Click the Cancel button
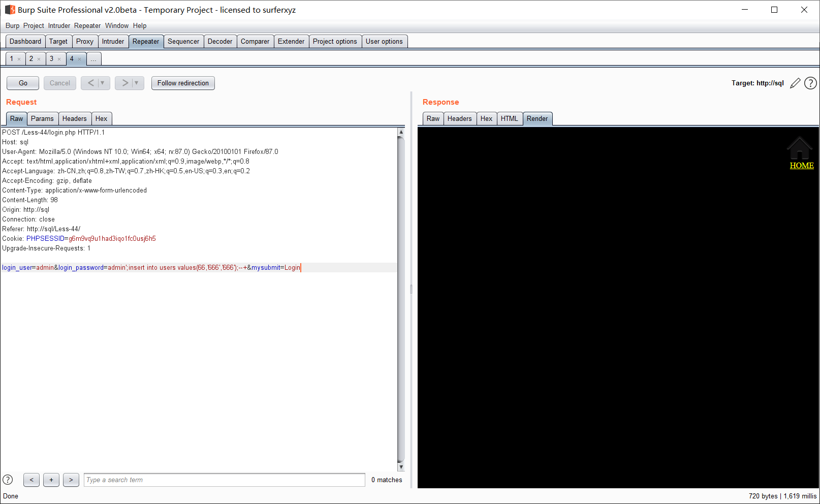 pyautogui.click(x=60, y=83)
